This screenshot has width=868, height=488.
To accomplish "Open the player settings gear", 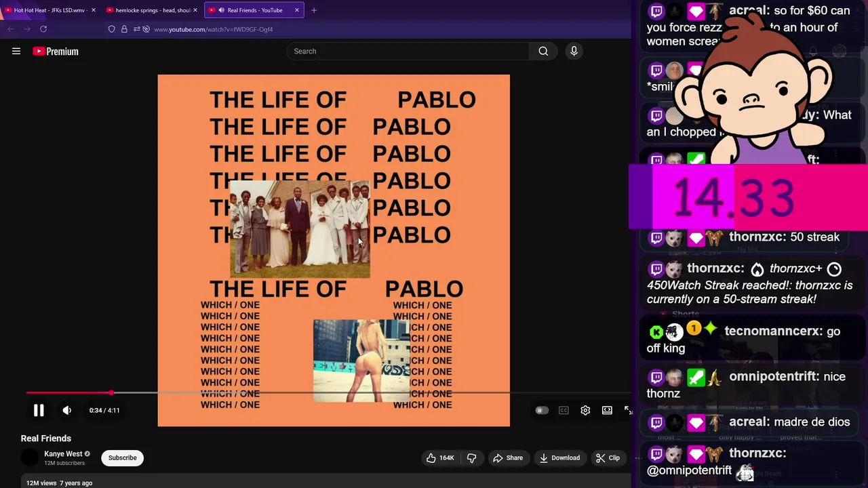I will coord(585,410).
